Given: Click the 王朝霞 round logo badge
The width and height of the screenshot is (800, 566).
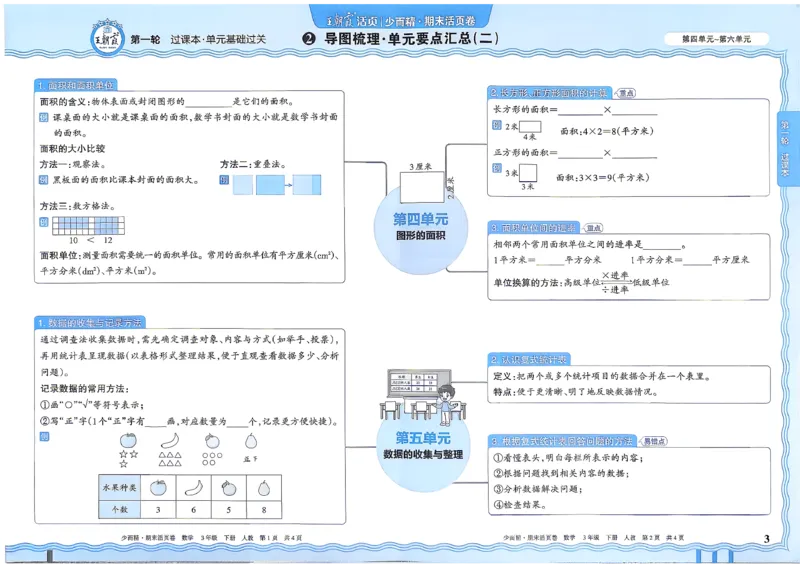Looking at the screenshot, I should pos(107,38).
